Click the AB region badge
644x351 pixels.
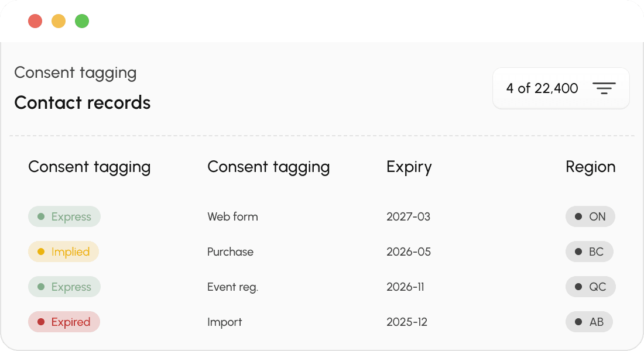tap(590, 322)
